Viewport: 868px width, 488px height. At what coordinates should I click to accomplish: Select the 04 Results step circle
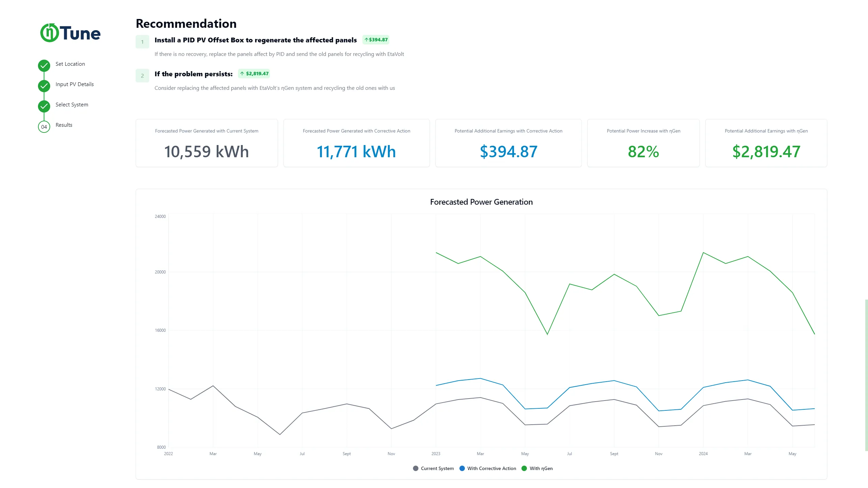coord(44,127)
